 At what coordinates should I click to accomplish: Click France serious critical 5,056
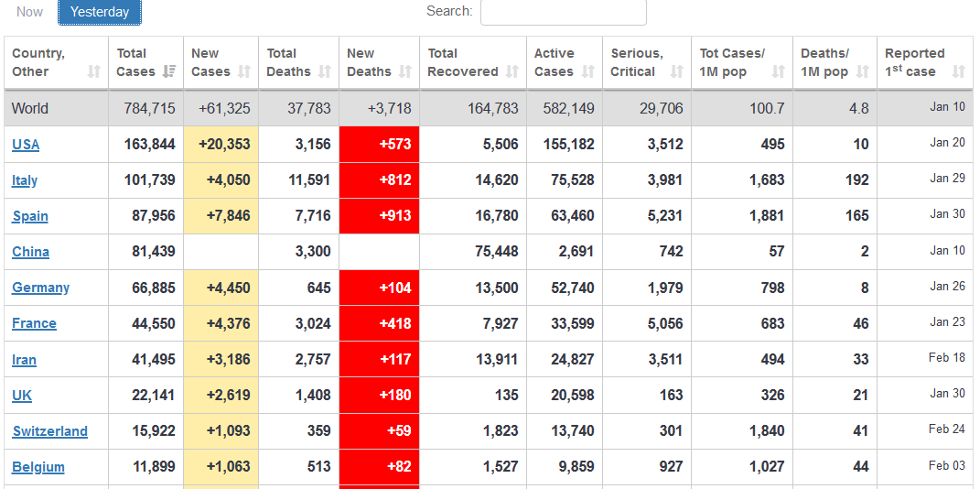pyautogui.click(x=663, y=323)
